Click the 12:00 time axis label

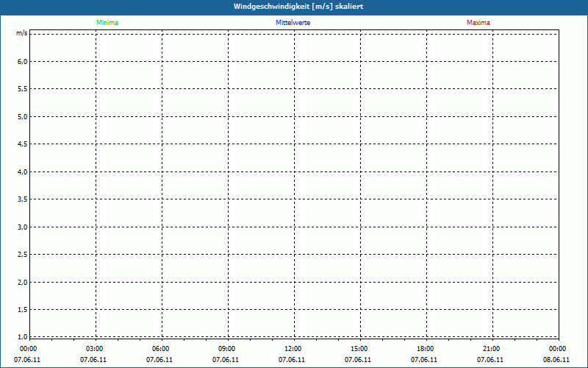point(293,349)
